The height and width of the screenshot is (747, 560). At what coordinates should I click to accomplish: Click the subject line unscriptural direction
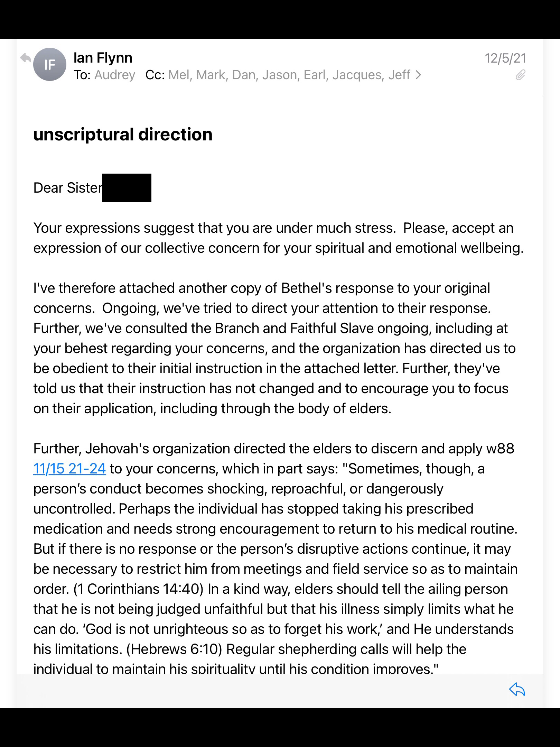(x=123, y=135)
